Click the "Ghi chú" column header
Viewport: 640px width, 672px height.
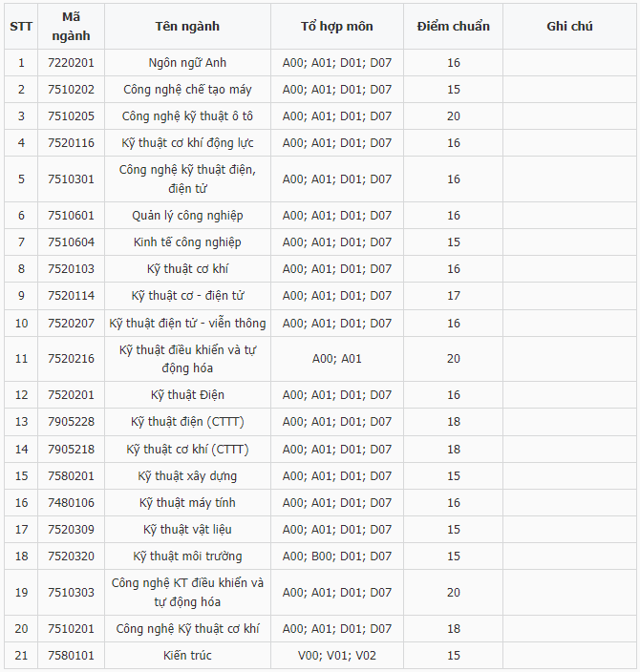pyautogui.click(x=569, y=26)
